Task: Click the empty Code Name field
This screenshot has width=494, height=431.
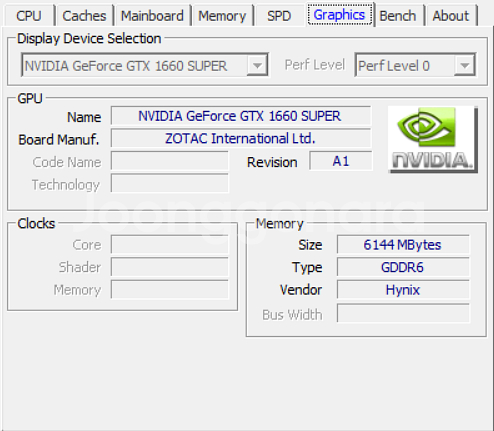Action: [x=170, y=161]
